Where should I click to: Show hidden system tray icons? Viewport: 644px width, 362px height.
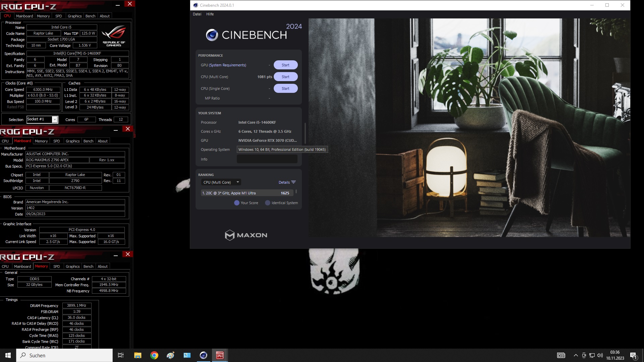(576, 355)
